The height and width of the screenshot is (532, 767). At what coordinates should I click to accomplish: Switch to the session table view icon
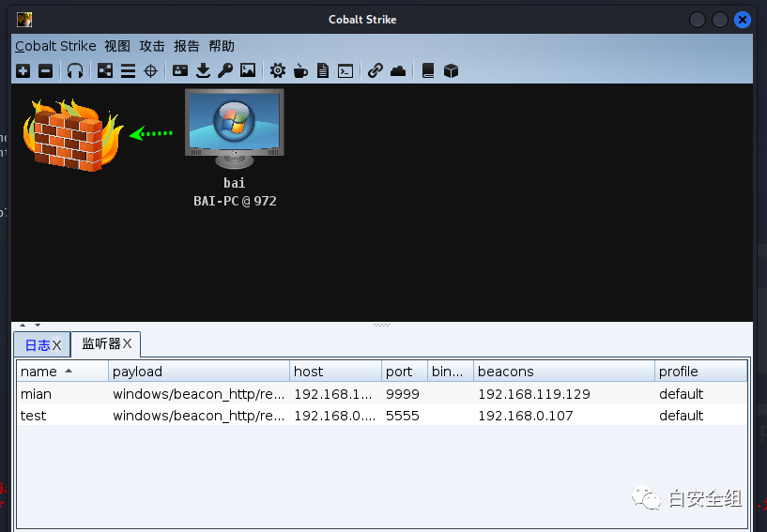128,71
